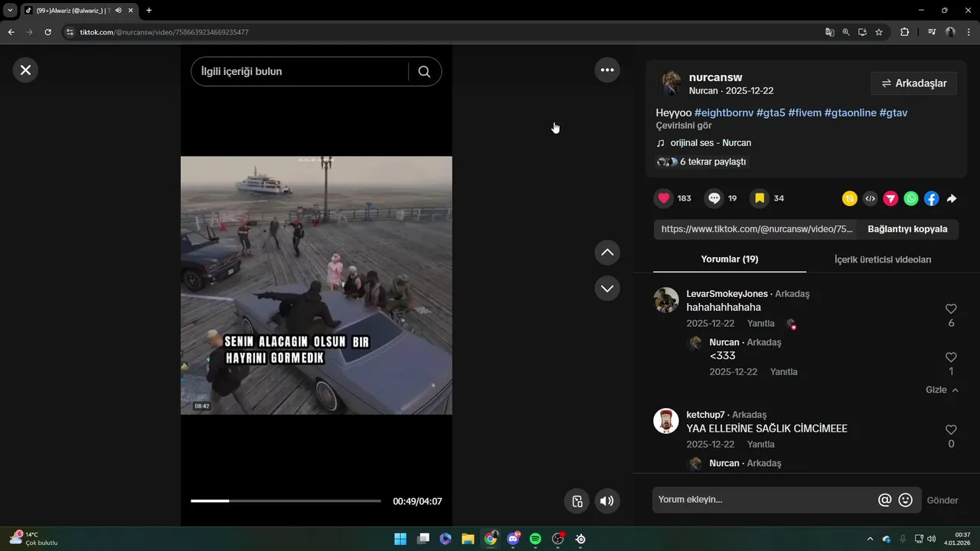The height and width of the screenshot is (551, 980).
Task: Open the Windows Start menu
Action: click(x=400, y=539)
